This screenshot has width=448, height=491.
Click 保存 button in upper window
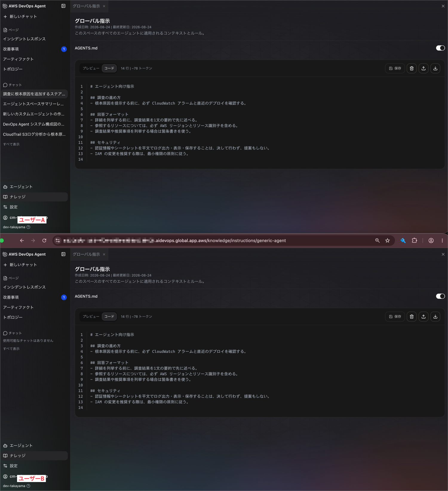coord(395,68)
